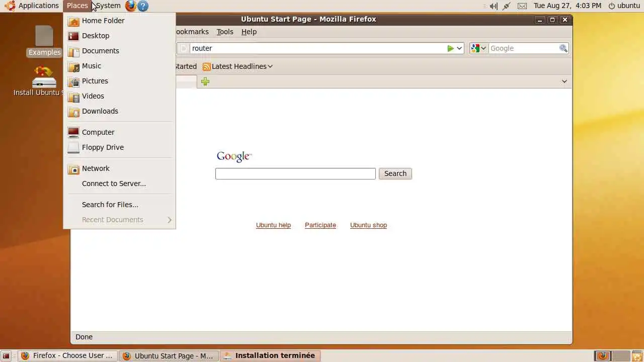Screen dimensions: 644x362
Task: Open the Tools menu in Firefox
Action: [225, 32]
